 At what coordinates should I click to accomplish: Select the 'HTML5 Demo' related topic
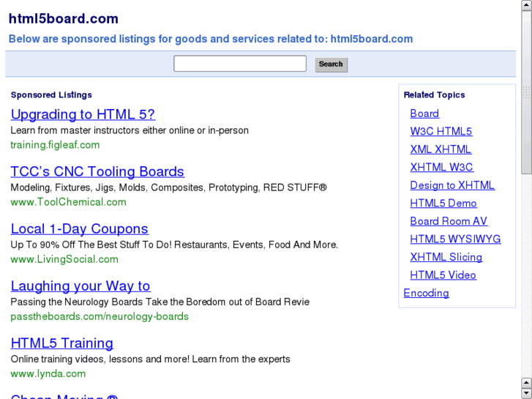coord(443,204)
